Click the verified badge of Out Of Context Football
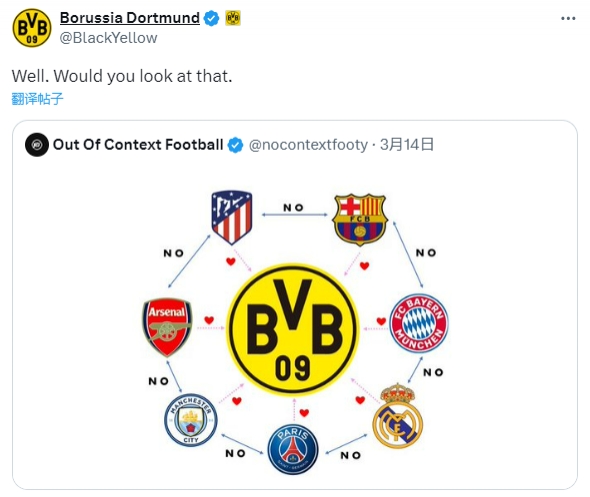590x497 pixels. pyautogui.click(x=236, y=145)
